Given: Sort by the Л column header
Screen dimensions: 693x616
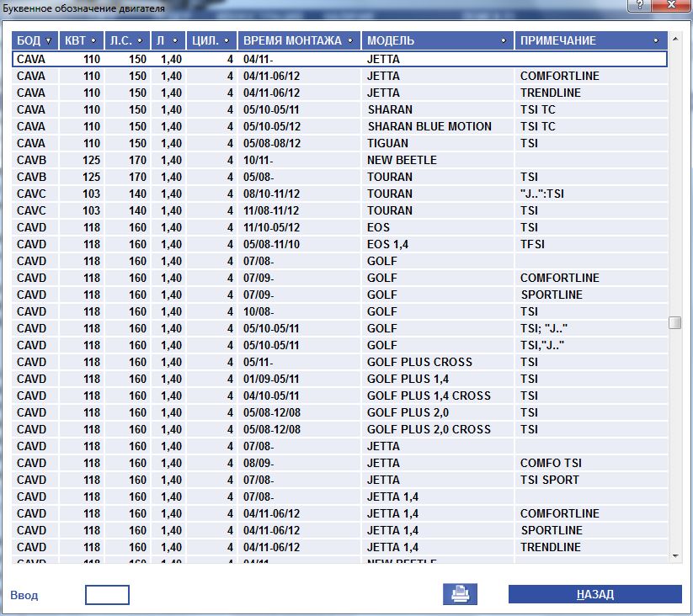Looking at the screenshot, I should pyautogui.click(x=168, y=40).
